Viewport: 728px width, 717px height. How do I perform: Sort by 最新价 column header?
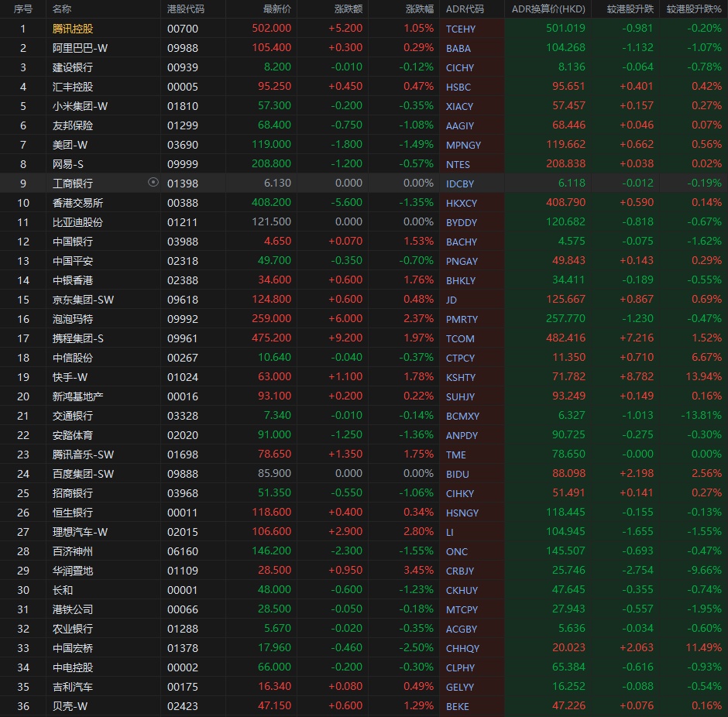tap(277, 9)
